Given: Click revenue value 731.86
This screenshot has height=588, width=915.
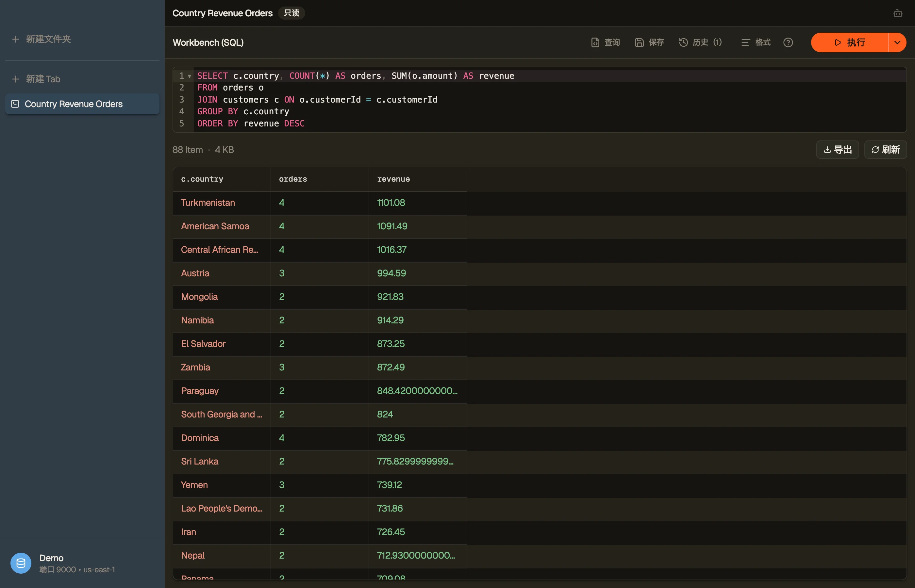Looking at the screenshot, I should pos(390,509).
